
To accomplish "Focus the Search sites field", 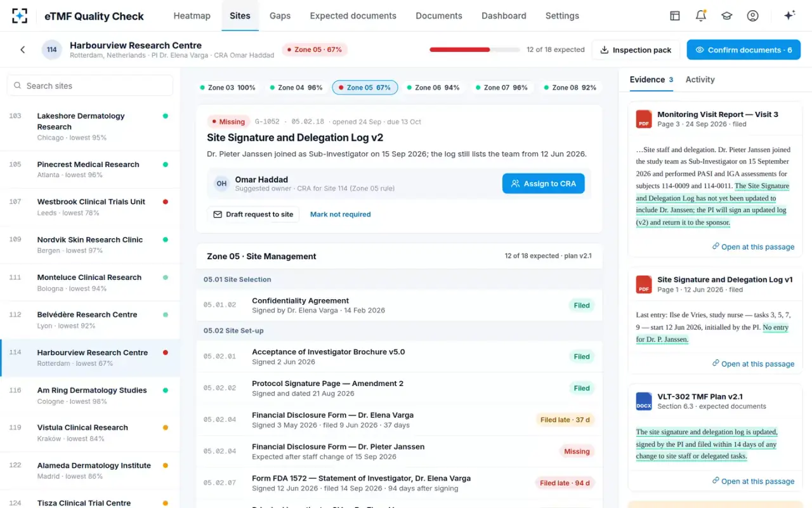I will (90, 86).
